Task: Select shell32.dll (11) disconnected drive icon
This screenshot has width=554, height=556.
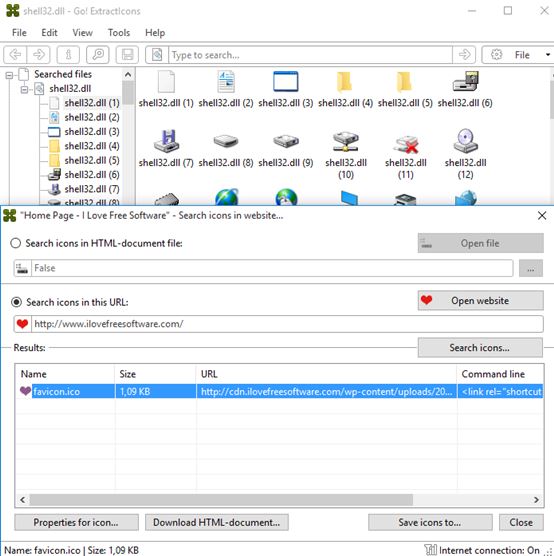Action: [406, 143]
